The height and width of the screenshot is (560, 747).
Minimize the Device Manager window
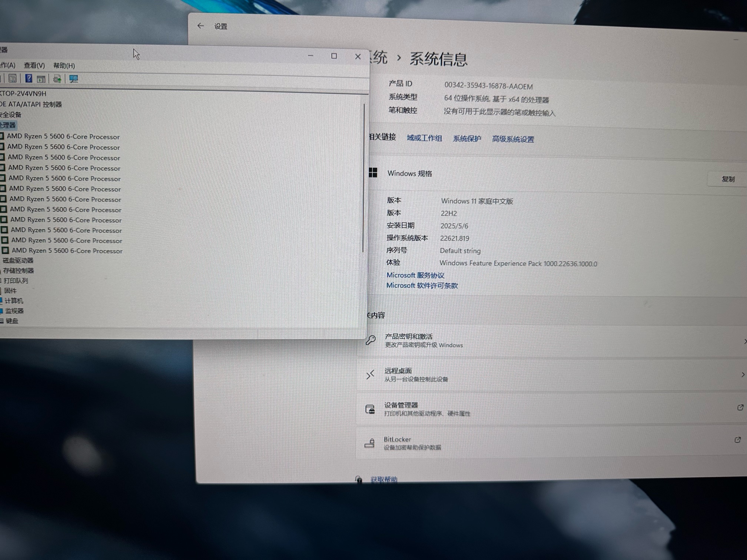(311, 56)
